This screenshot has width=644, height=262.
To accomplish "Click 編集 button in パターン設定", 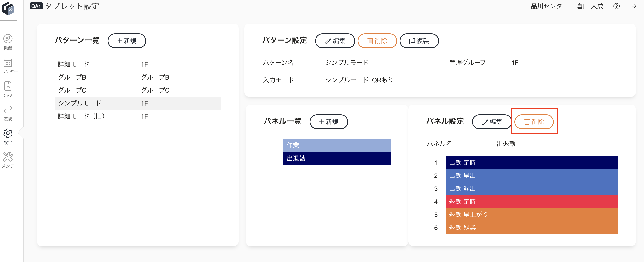I will coord(335,41).
